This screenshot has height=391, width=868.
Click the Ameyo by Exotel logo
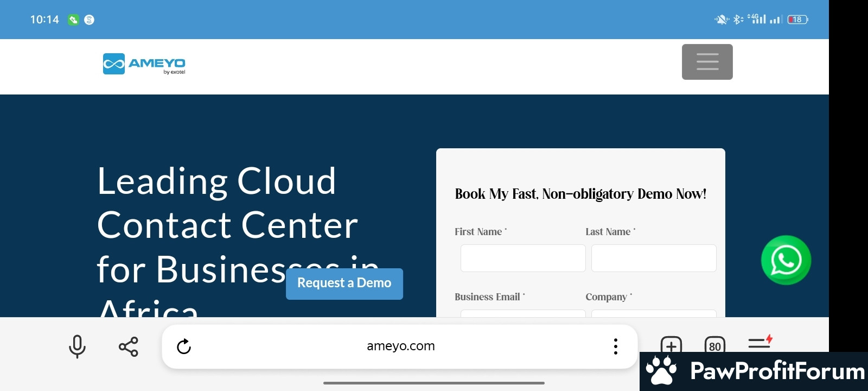pyautogui.click(x=144, y=64)
